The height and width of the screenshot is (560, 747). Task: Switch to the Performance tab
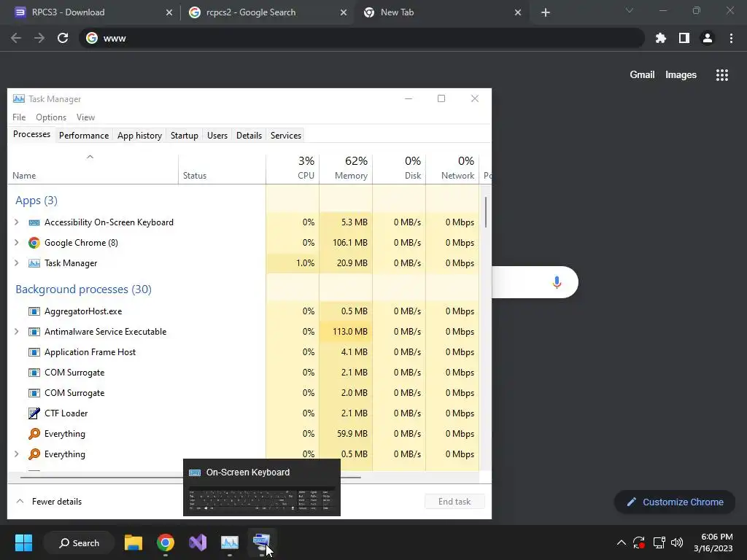(x=84, y=136)
